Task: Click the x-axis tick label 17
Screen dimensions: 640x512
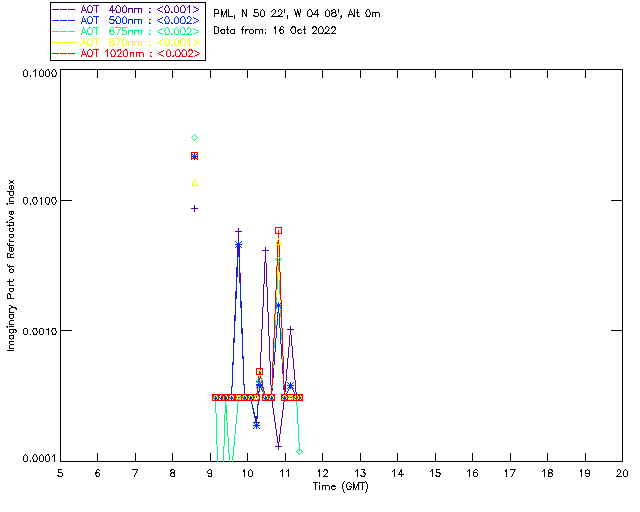Action: [x=510, y=473]
